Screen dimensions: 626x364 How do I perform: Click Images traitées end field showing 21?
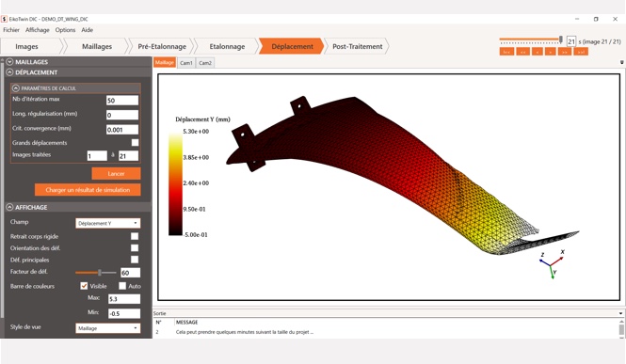click(x=129, y=156)
